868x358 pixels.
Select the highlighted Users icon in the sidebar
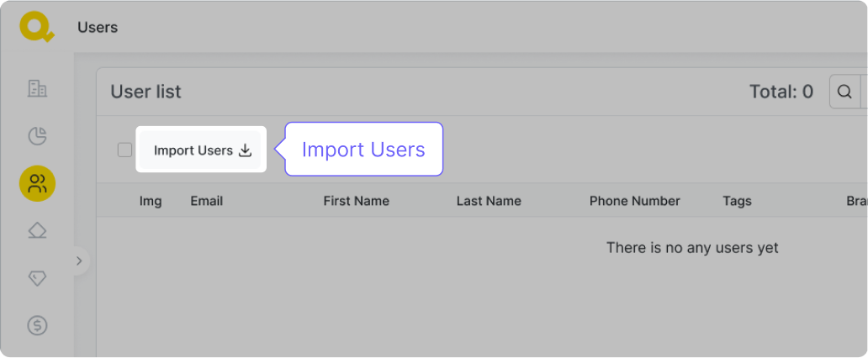(37, 183)
